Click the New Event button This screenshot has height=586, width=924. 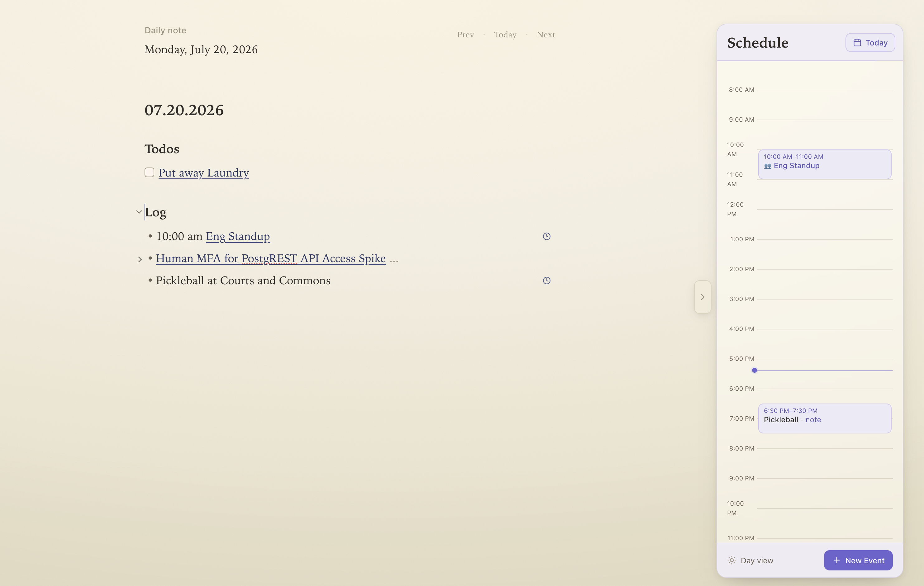coord(858,560)
